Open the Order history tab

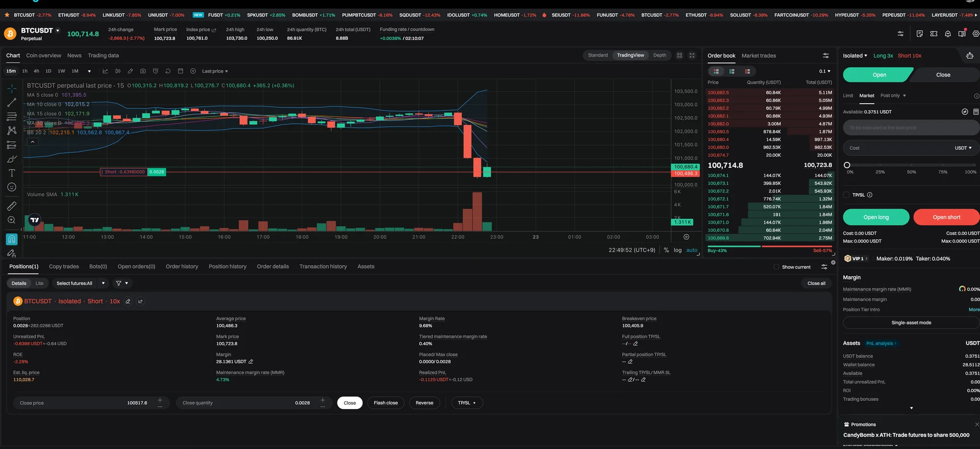[182, 266]
